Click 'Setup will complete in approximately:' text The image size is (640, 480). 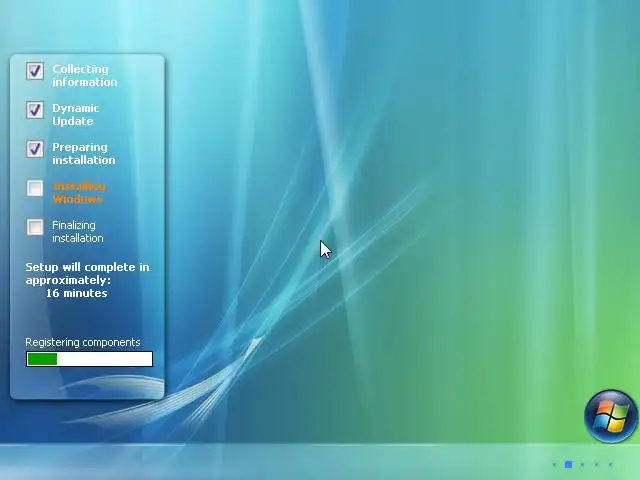tap(87, 273)
